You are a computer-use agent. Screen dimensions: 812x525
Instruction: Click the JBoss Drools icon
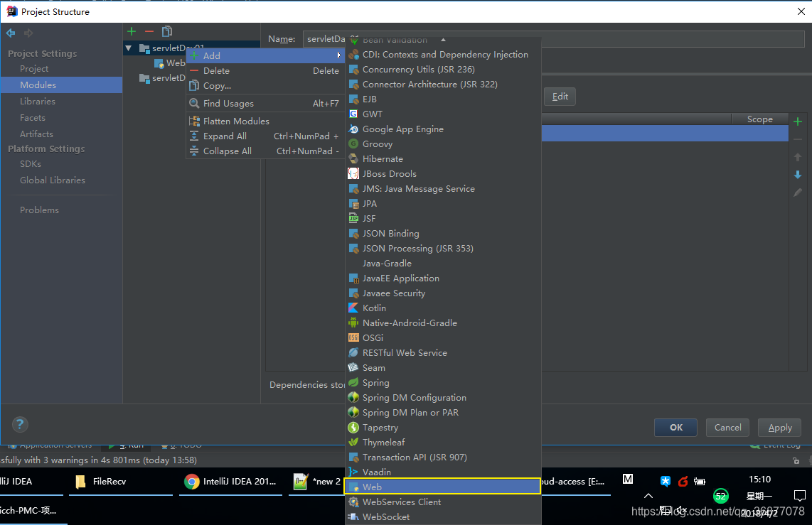click(353, 174)
